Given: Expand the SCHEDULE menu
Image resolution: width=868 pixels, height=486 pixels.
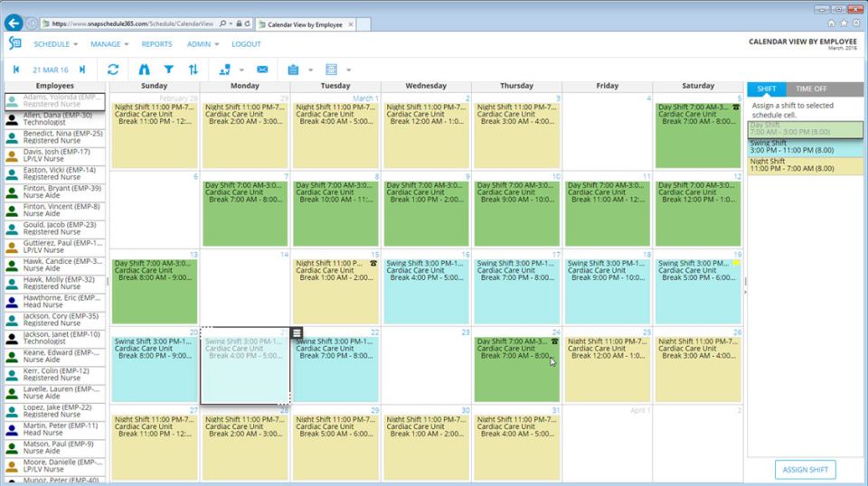Looking at the screenshot, I should click(x=55, y=44).
